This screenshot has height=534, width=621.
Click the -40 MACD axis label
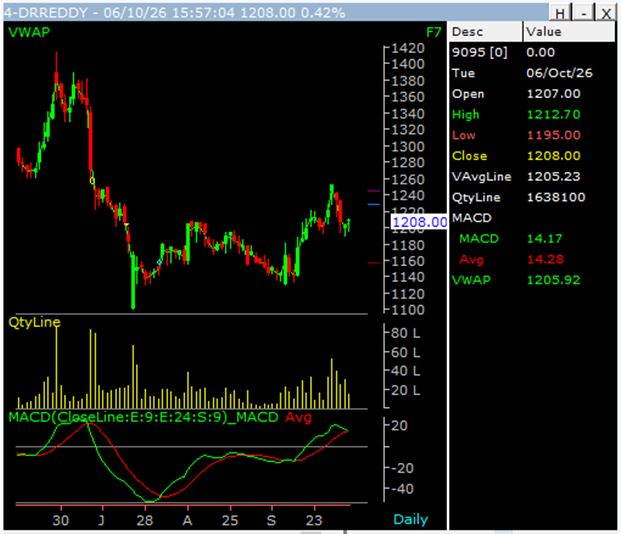400,489
